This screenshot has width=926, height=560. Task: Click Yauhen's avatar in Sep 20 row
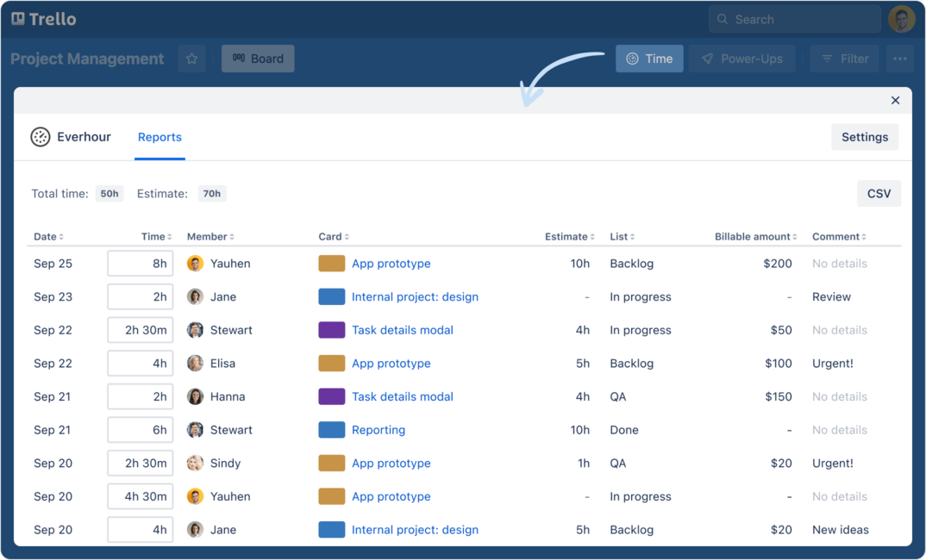click(x=195, y=496)
